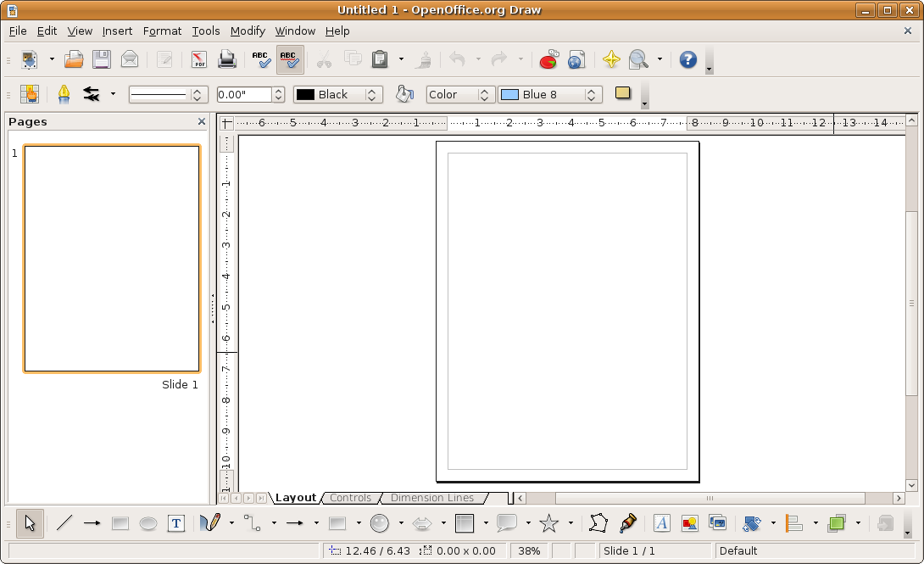Close the Pages panel

pyautogui.click(x=202, y=121)
